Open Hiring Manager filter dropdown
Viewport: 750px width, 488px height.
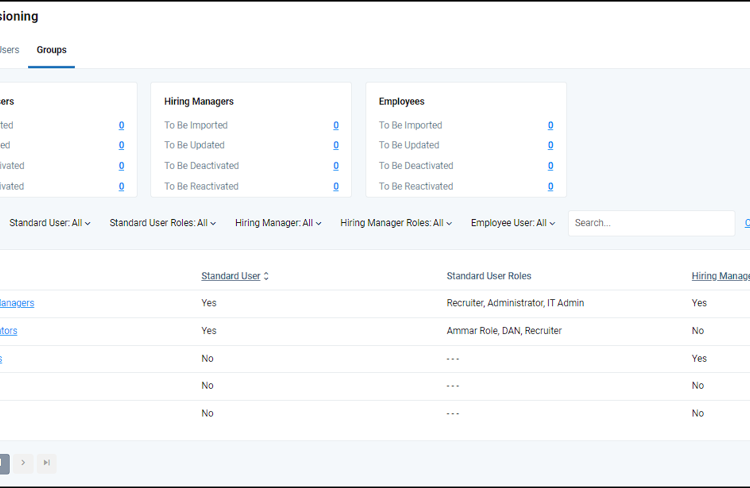tap(278, 223)
